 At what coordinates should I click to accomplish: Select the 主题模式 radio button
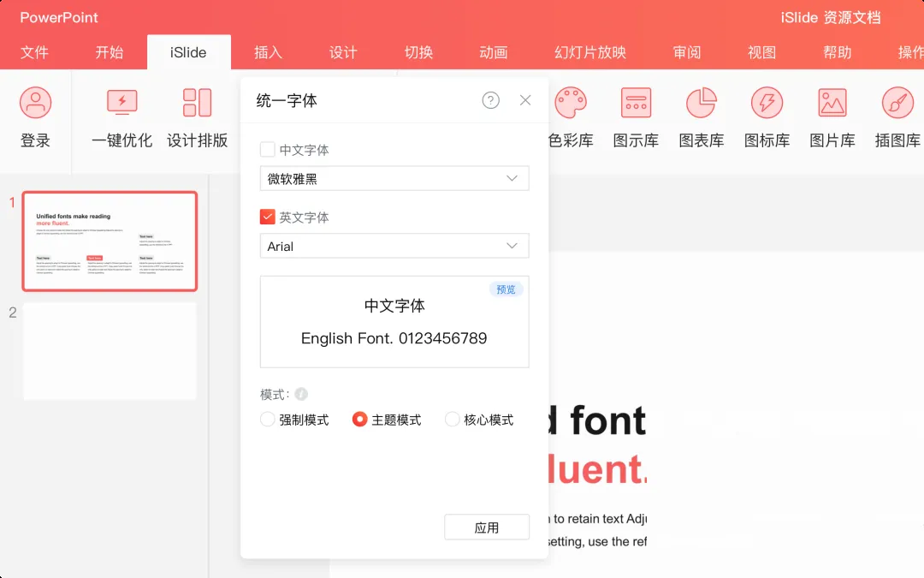coord(359,420)
